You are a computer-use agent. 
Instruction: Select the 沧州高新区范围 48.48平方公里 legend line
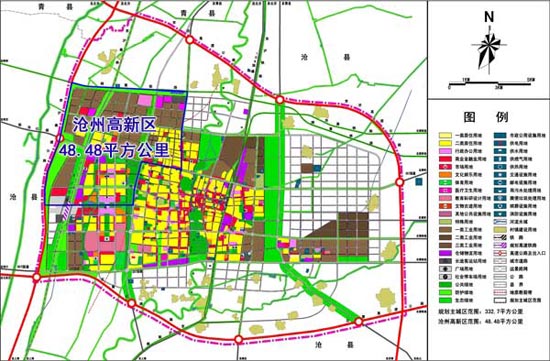click(480, 321)
